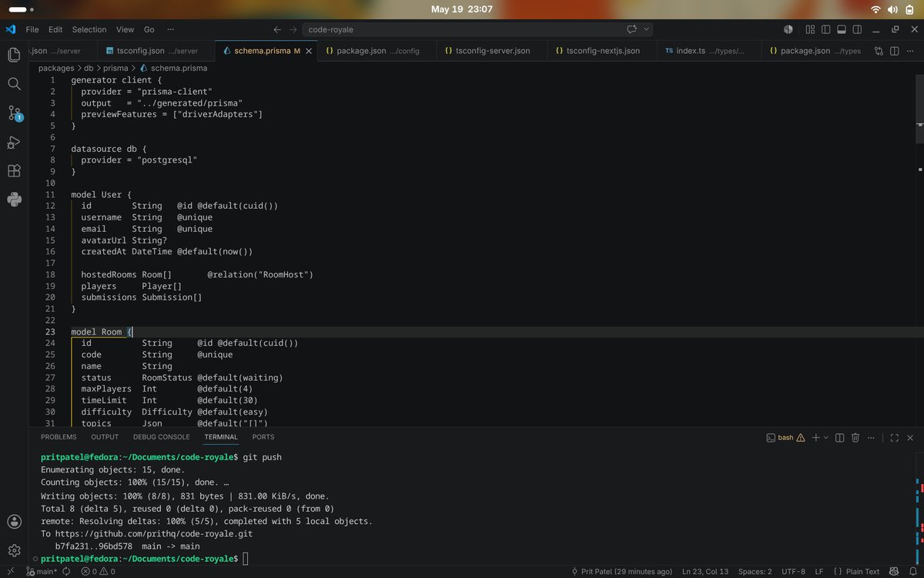The height and width of the screenshot is (578, 924).
Task: Go back with the left arrow
Action: click(x=277, y=29)
